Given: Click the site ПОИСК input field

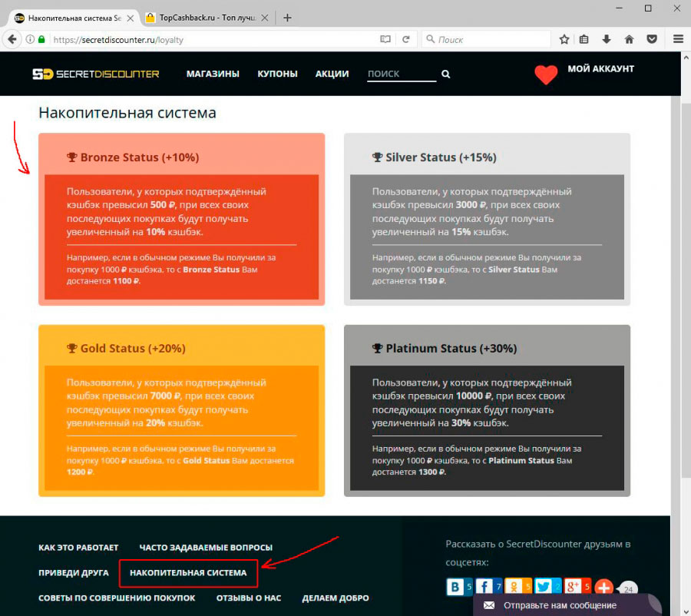Looking at the screenshot, I should (402, 74).
